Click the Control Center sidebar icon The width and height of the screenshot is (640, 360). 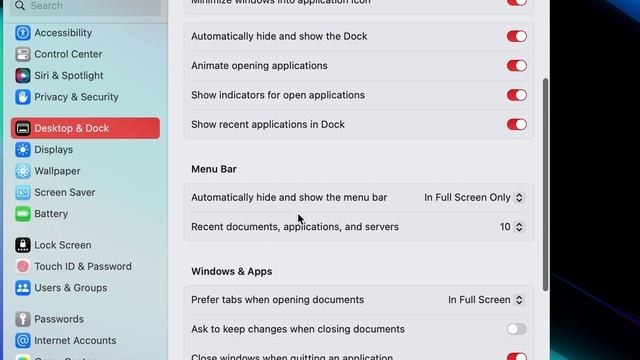23,54
